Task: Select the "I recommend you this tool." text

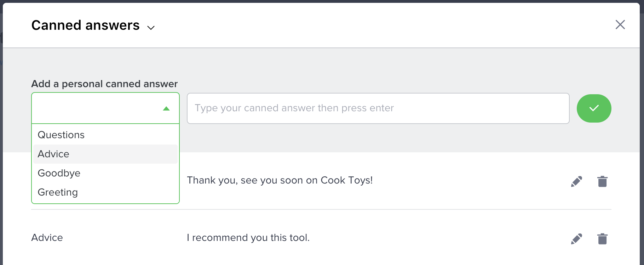Action: tap(248, 238)
